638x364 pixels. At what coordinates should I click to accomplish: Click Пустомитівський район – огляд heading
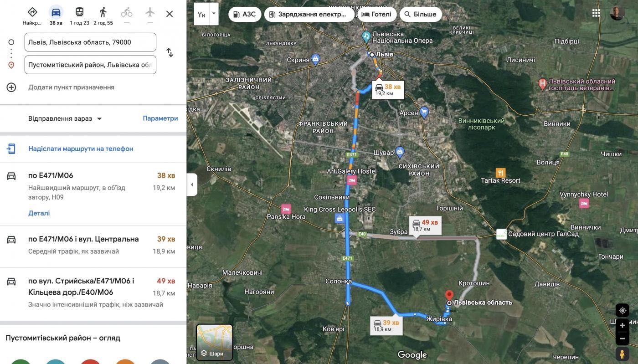pyautogui.click(x=63, y=338)
